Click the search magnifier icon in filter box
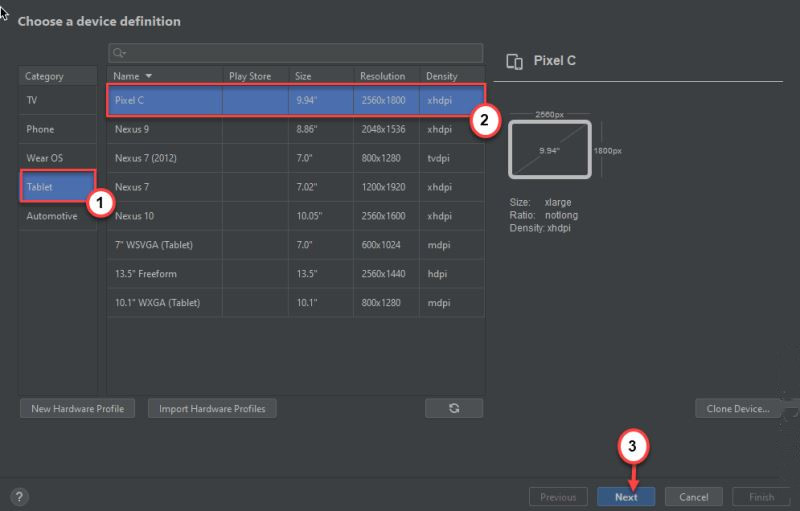800x511 pixels. pyautogui.click(x=119, y=53)
